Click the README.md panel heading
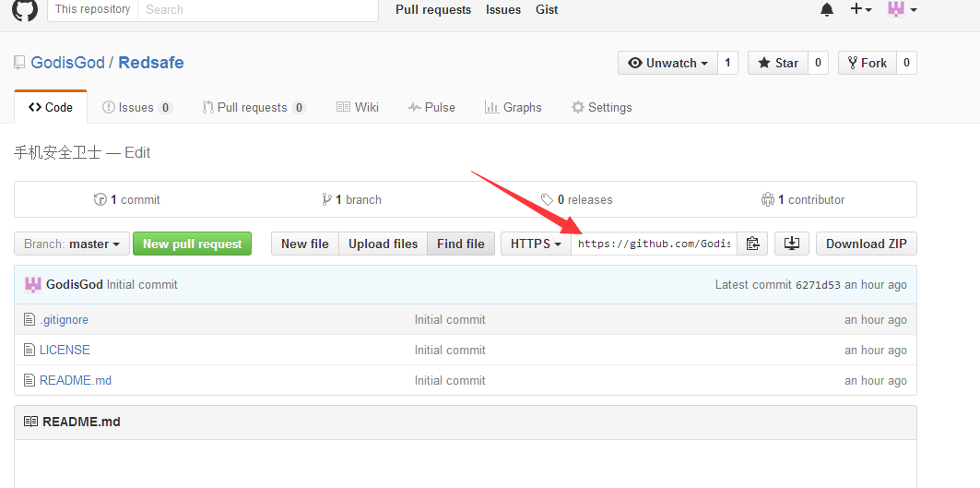980x488 pixels. pos(81,422)
